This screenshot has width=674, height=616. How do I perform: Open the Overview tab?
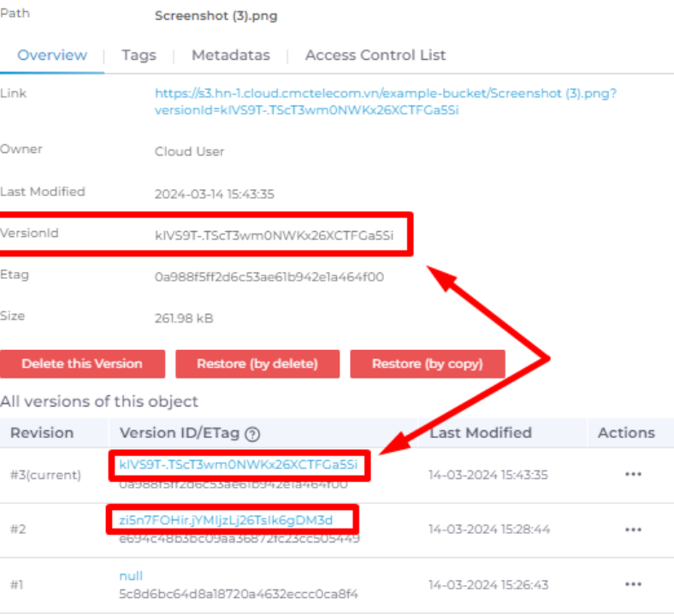click(52, 55)
